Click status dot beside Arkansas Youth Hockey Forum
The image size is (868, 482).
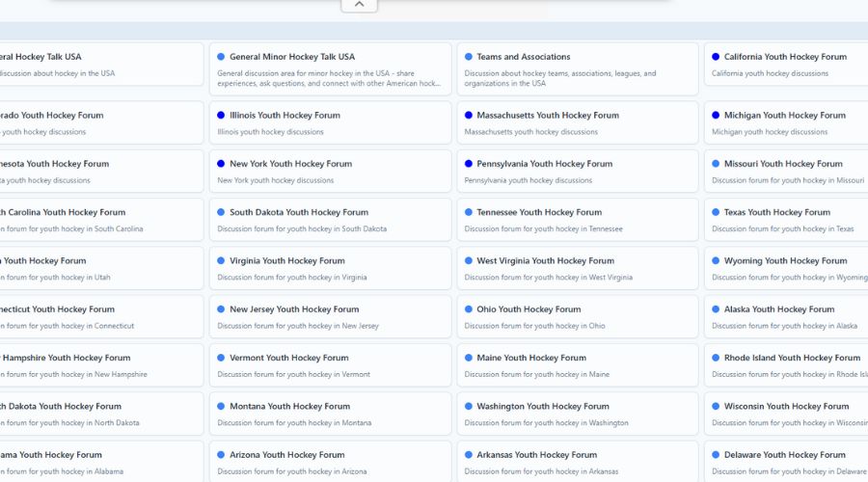click(x=469, y=455)
